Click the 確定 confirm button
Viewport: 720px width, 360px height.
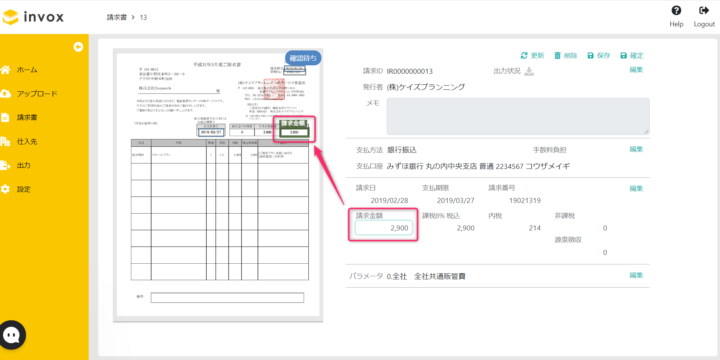click(x=632, y=56)
